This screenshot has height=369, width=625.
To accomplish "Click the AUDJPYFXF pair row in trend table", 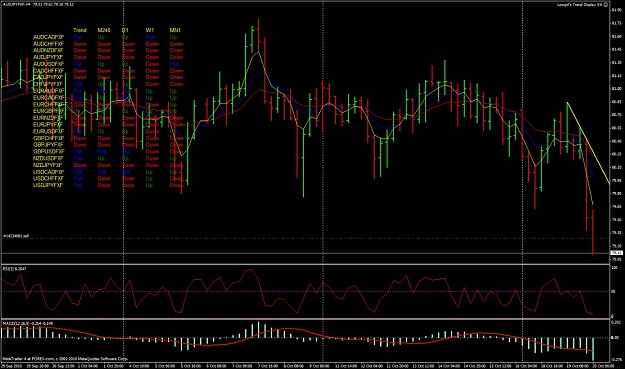I will pyautogui.click(x=48, y=57).
